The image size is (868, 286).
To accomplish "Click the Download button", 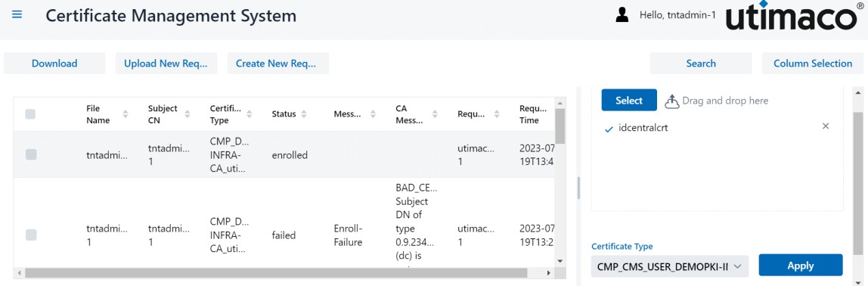I will [54, 64].
